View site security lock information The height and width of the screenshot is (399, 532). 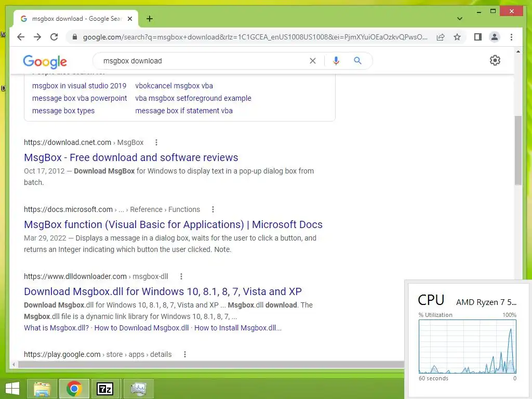[75, 37]
